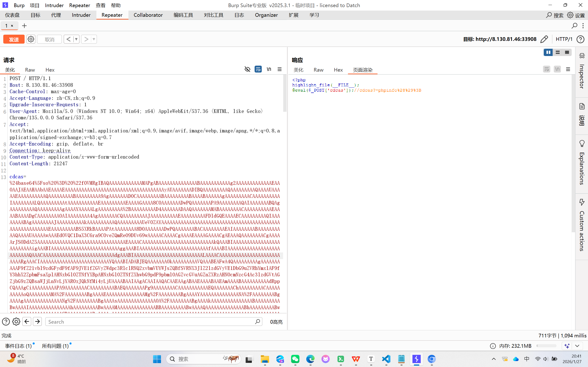Add a new Repeater tab with plus
The height and width of the screenshot is (367, 588).
click(x=24, y=26)
